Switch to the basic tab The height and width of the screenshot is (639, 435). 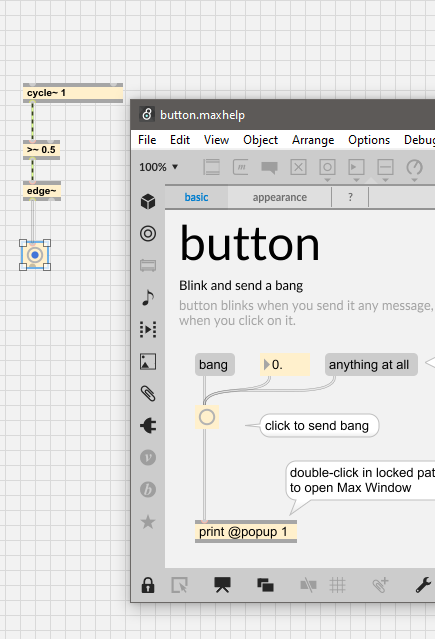point(197,197)
